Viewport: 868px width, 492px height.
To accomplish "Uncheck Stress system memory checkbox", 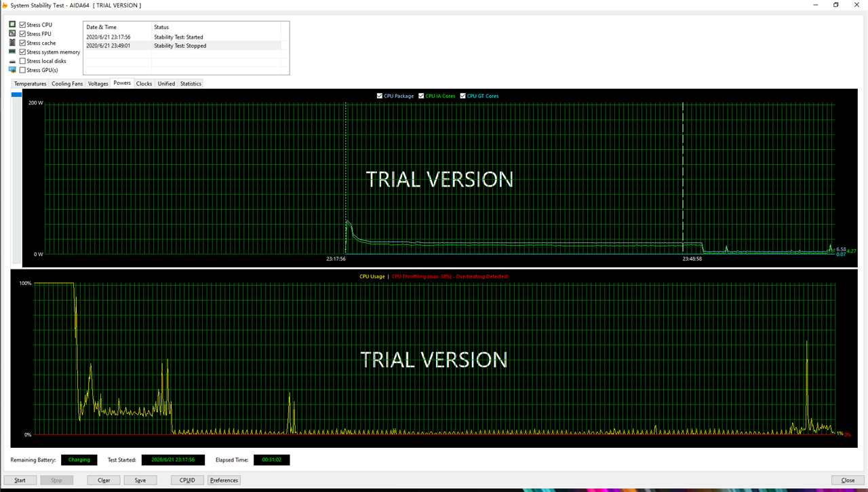I will (x=22, y=52).
